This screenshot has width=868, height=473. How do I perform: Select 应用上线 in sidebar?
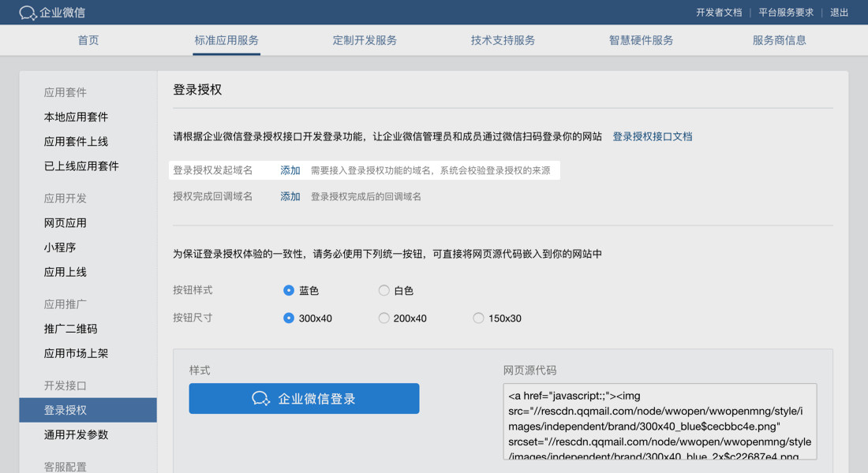(x=65, y=272)
